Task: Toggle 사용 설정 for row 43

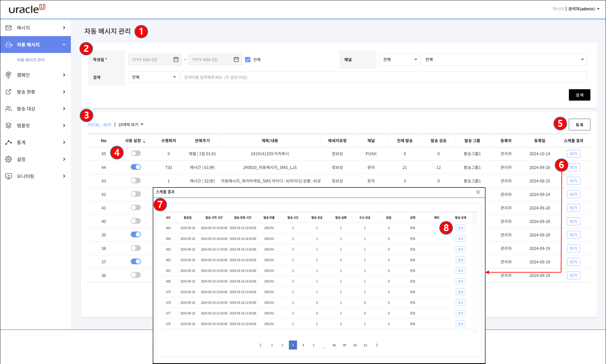Action: (x=136, y=181)
